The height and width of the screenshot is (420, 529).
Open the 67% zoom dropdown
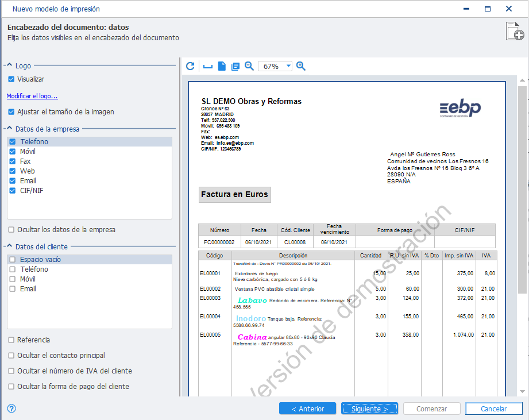coord(288,66)
